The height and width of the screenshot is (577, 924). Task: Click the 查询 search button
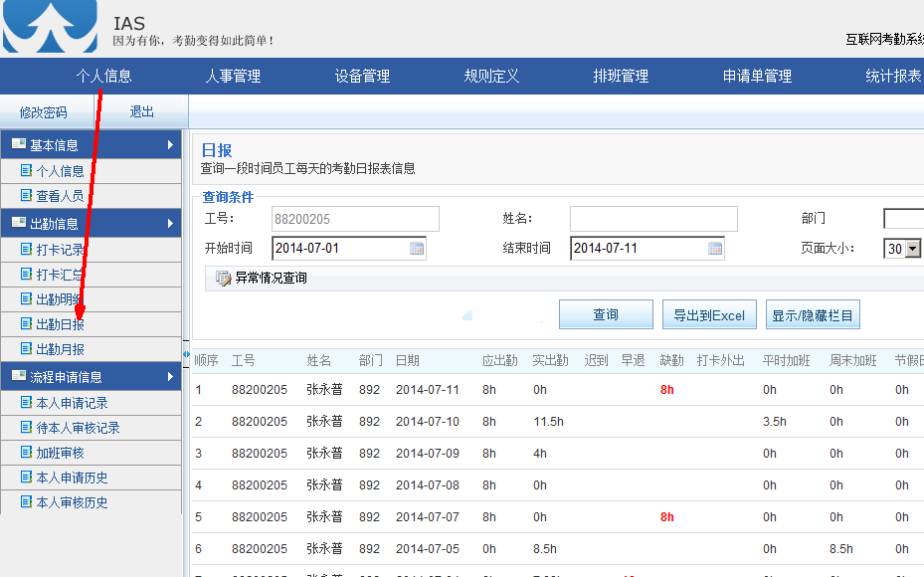coord(606,314)
